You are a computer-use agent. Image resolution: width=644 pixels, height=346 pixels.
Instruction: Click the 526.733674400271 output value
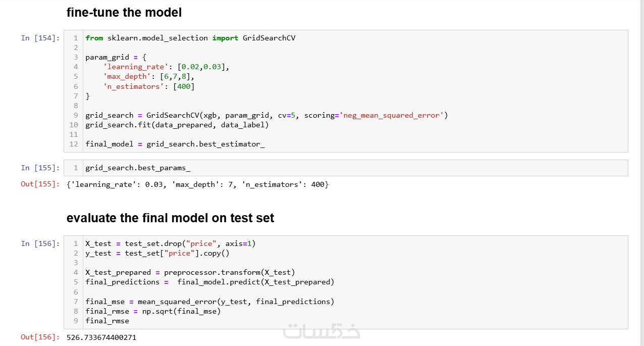101,337
